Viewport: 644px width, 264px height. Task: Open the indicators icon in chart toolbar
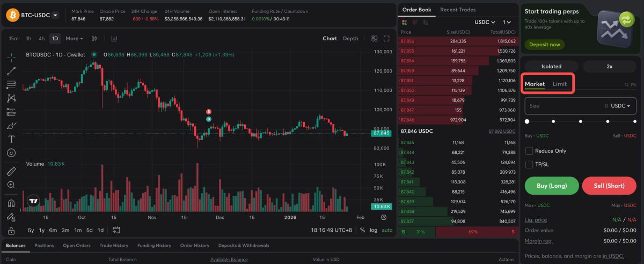click(x=114, y=39)
